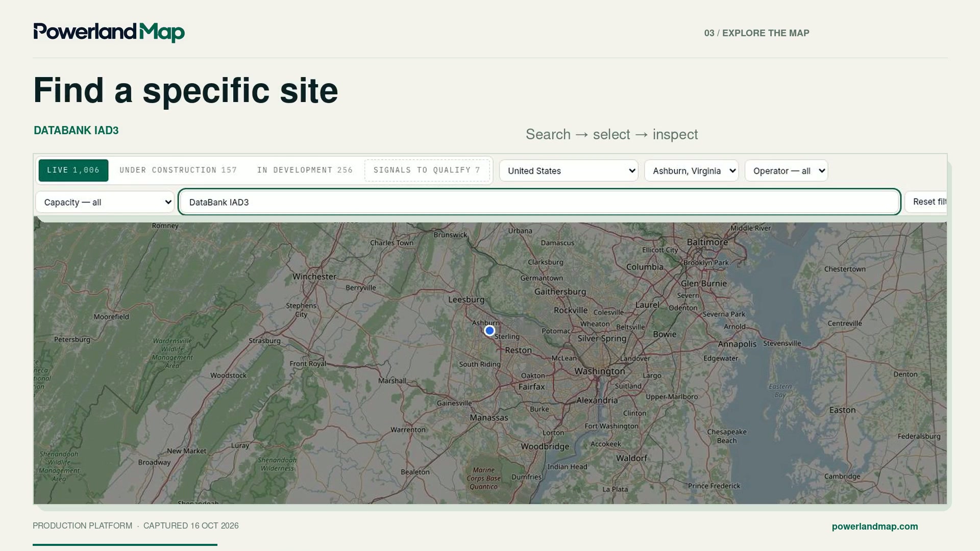Screen dimensions: 980x551
Task: Click the Powerland Map logo
Action: (x=109, y=33)
